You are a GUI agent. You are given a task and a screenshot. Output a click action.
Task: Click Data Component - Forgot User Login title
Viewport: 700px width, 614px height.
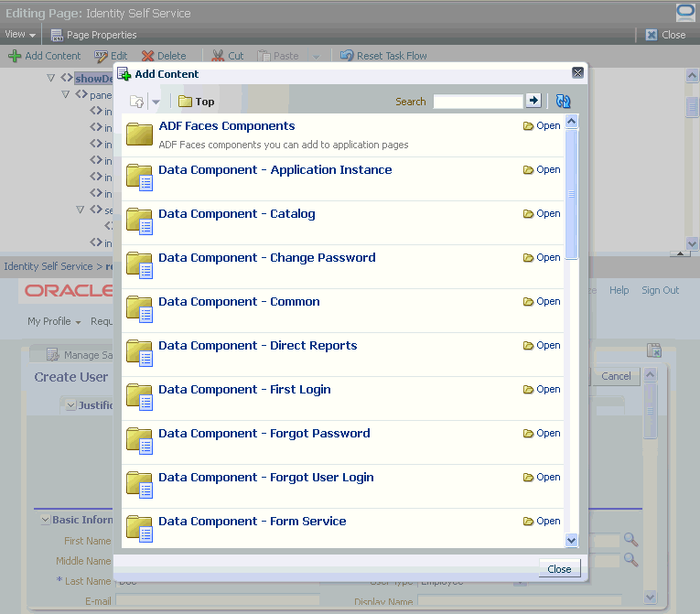265,478
